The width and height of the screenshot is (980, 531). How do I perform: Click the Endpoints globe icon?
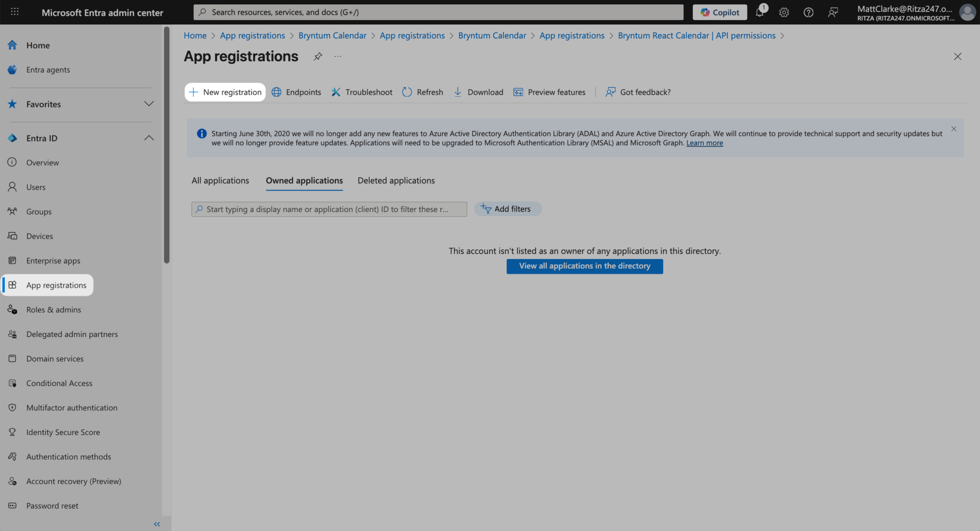(x=277, y=92)
